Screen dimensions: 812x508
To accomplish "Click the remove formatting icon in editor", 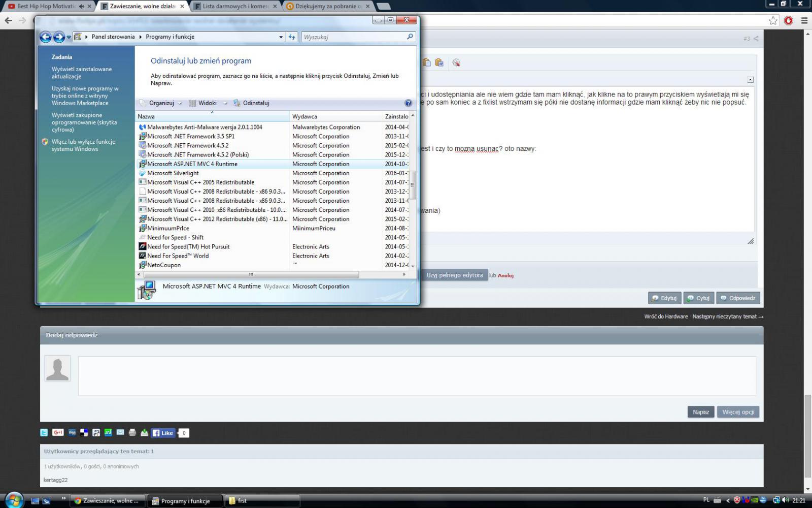I will click(x=456, y=62).
